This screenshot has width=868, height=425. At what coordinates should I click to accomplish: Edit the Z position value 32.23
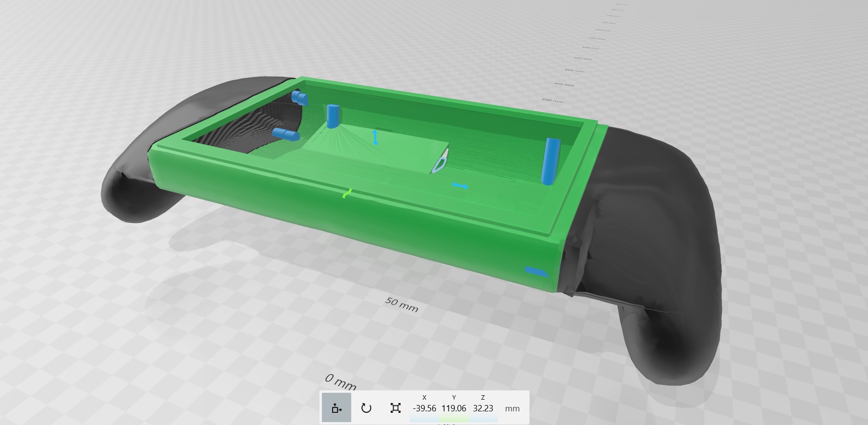[483, 408]
